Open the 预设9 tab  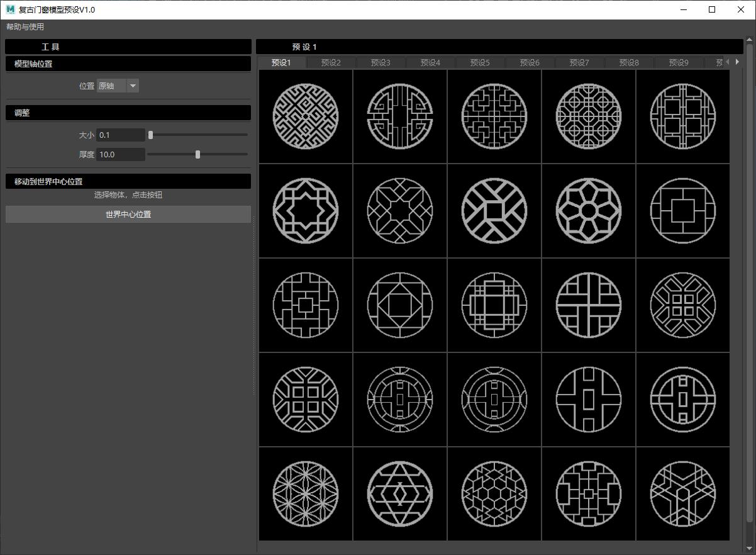pyautogui.click(x=679, y=62)
